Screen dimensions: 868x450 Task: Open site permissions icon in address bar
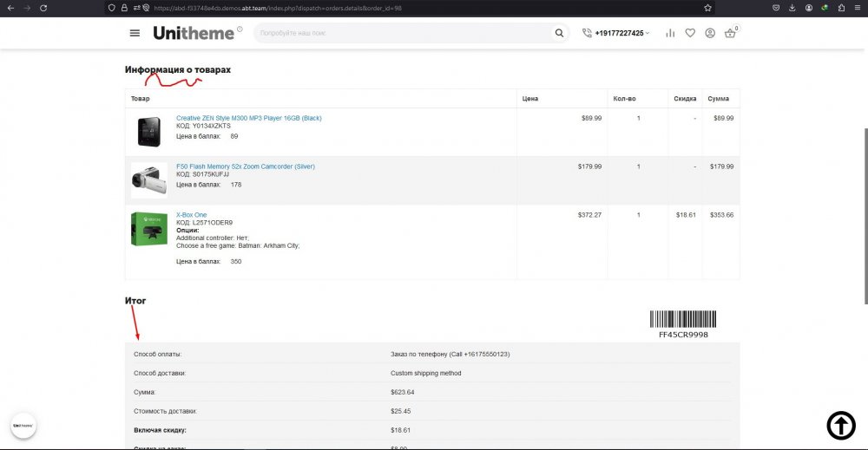[137, 9]
